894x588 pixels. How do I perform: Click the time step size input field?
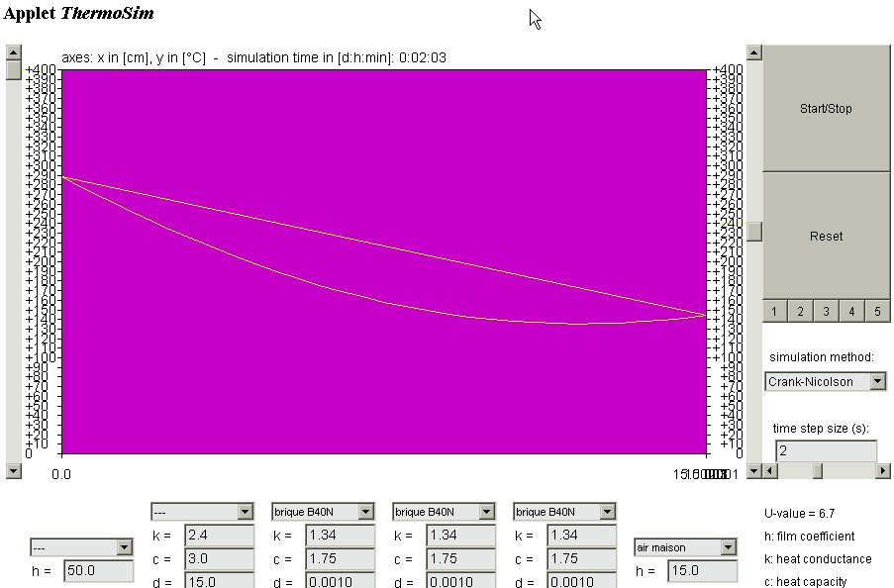tap(826, 450)
